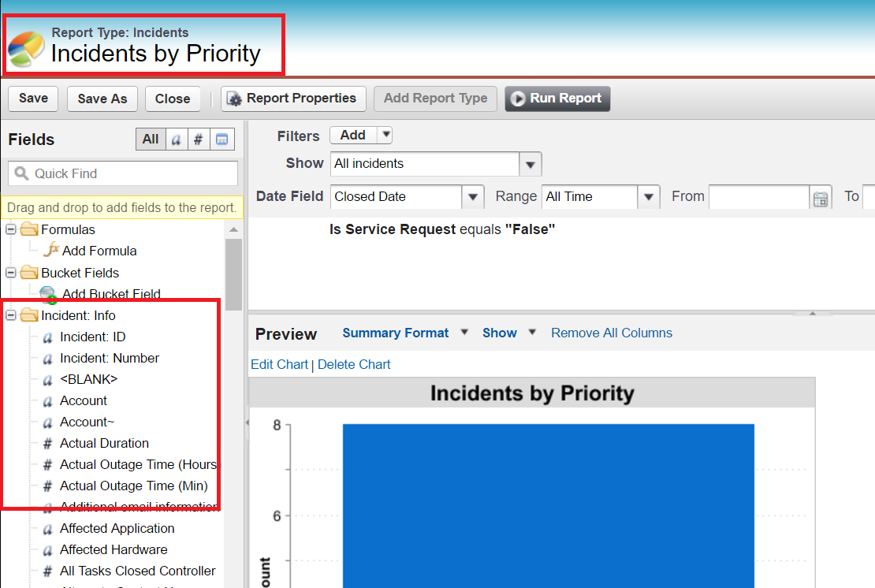Open Report Properties using the gear icon
This screenshot has width=875, height=588.
point(234,98)
